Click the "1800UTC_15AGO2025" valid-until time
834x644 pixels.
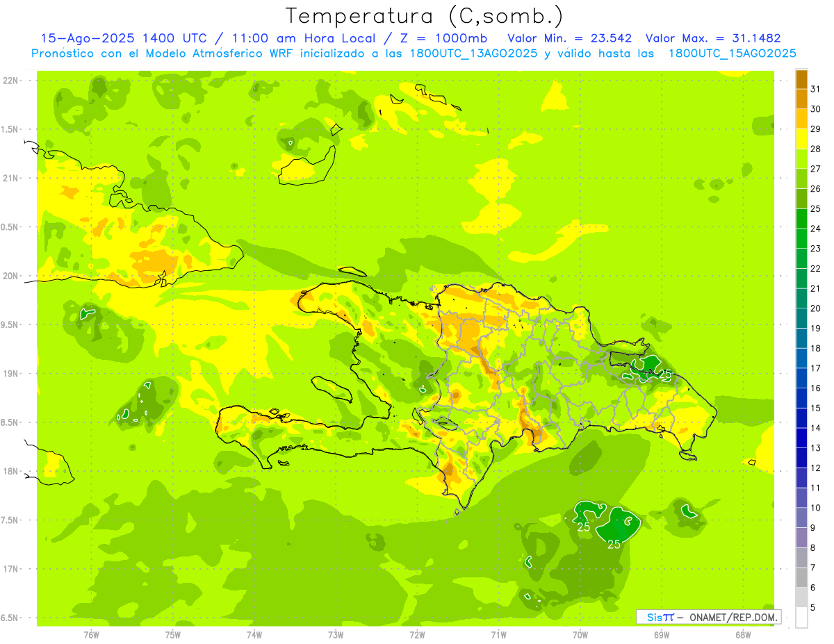732,53
